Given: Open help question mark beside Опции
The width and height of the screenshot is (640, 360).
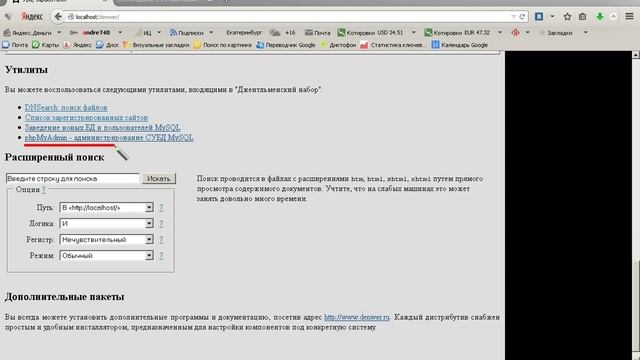Looking at the screenshot, I should click(x=43, y=189).
